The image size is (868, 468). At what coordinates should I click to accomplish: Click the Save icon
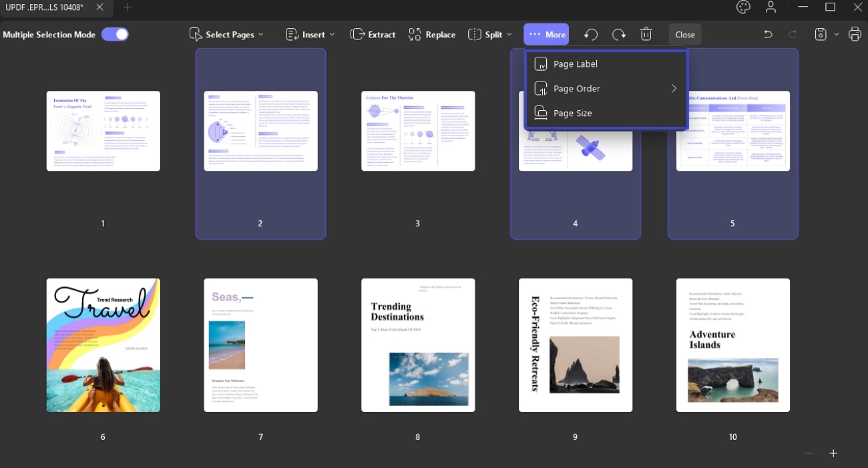(x=821, y=34)
